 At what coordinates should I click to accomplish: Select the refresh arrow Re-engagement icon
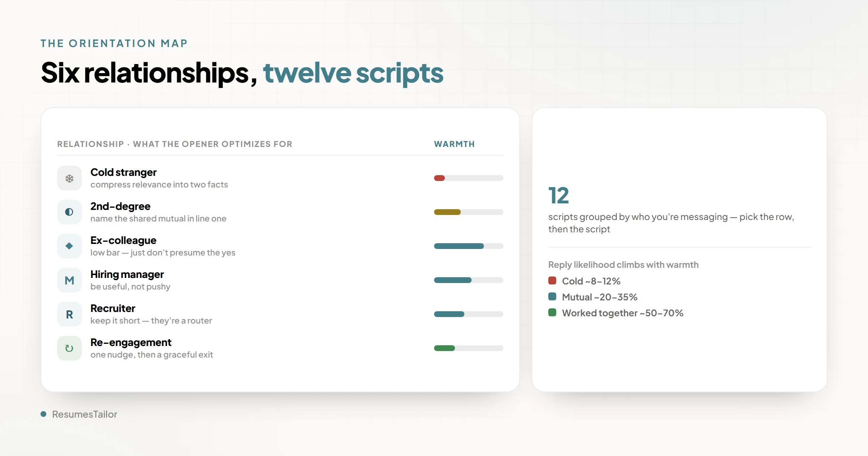[x=69, y=348]
